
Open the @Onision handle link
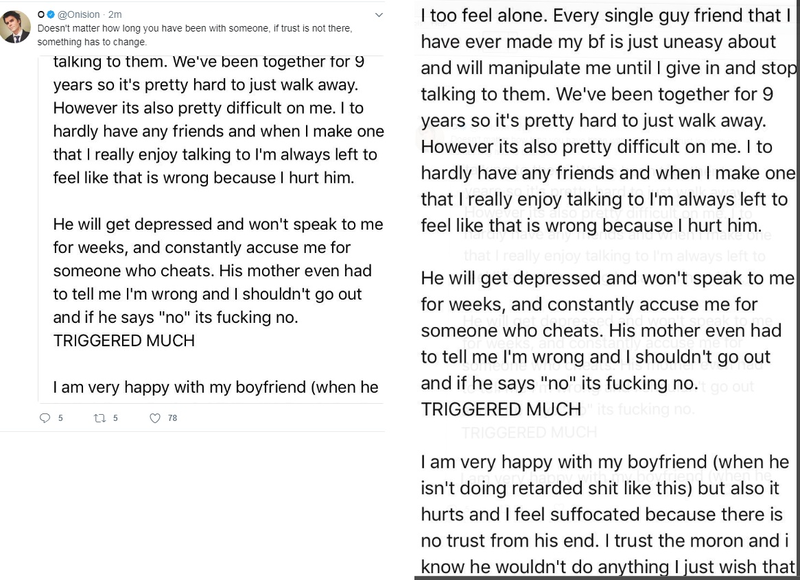(80, 15)
